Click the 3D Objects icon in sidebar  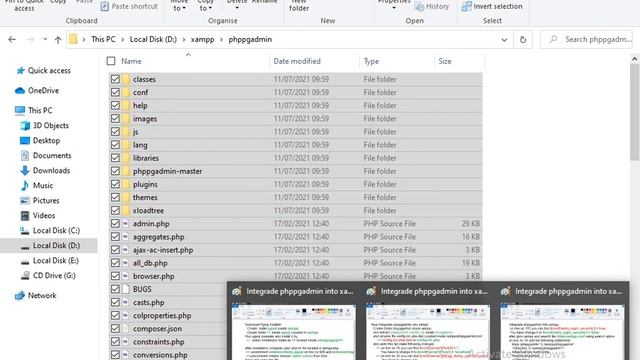[25, 125]
